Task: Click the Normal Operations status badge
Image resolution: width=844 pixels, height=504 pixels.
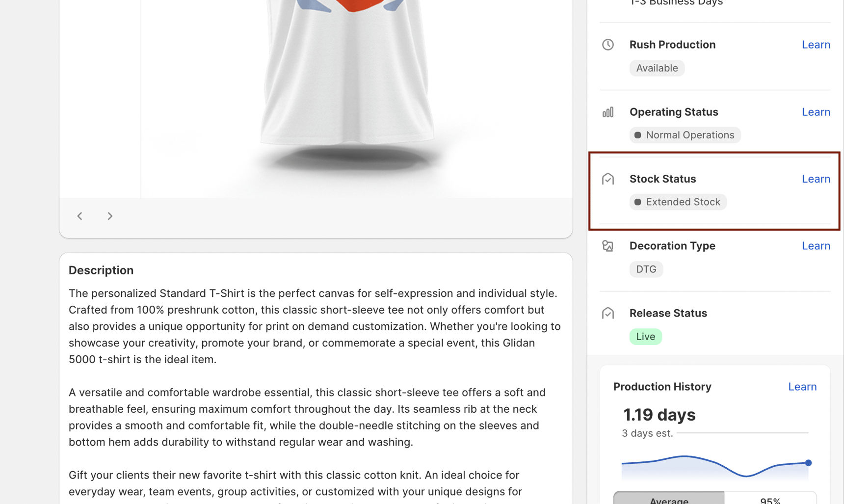Action: click(x=685, y=135)
